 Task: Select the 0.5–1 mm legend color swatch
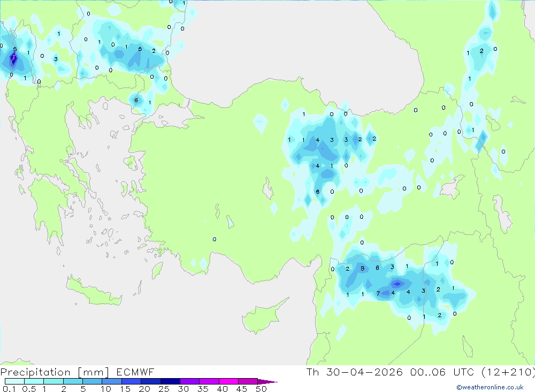34,381
